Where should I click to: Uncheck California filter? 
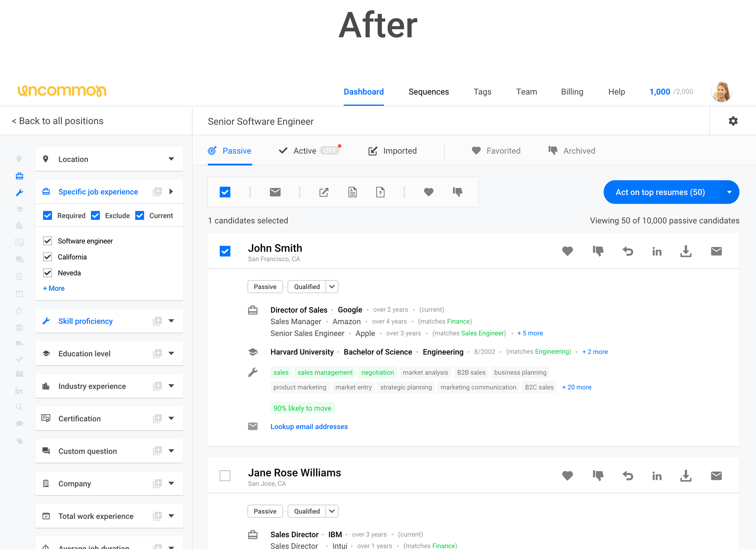pyautogui.click(x=47, y=257)
